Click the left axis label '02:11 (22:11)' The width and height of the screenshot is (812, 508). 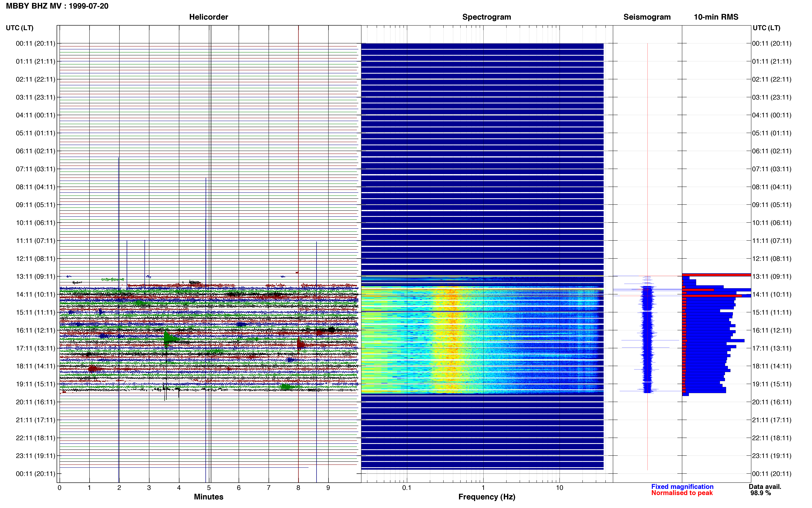coord(36,79)
